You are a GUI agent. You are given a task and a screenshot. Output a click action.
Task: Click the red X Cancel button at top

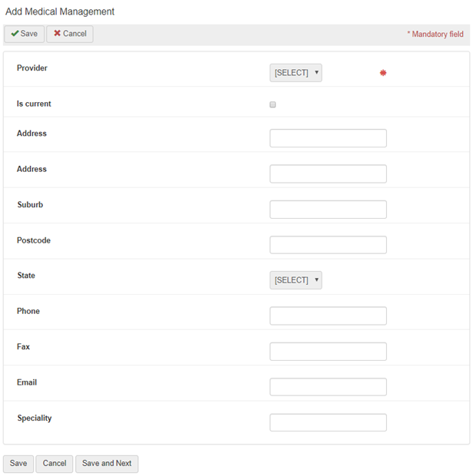(x=70, y=34)
